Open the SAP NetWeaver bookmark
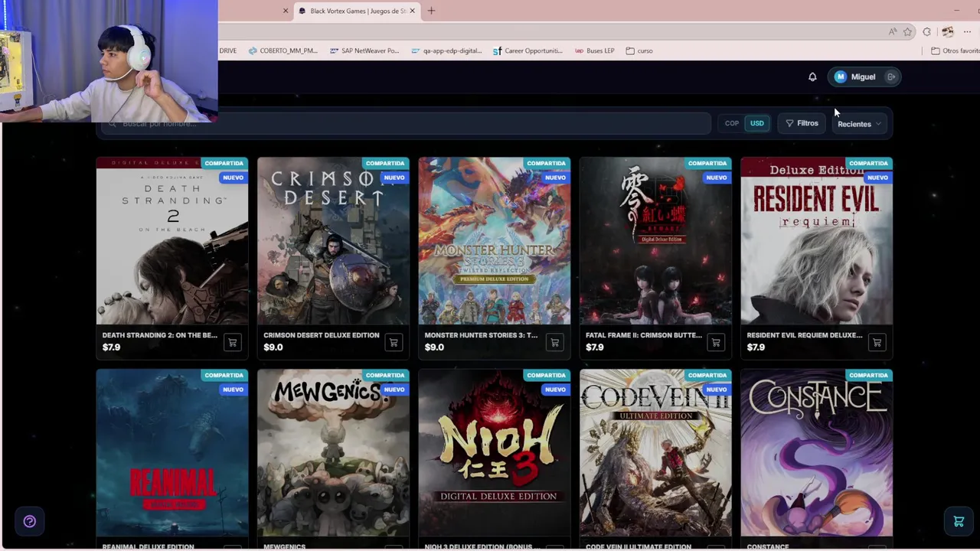Screen dimensions: 980x551 pyautogui.click(x=364, y=51)
